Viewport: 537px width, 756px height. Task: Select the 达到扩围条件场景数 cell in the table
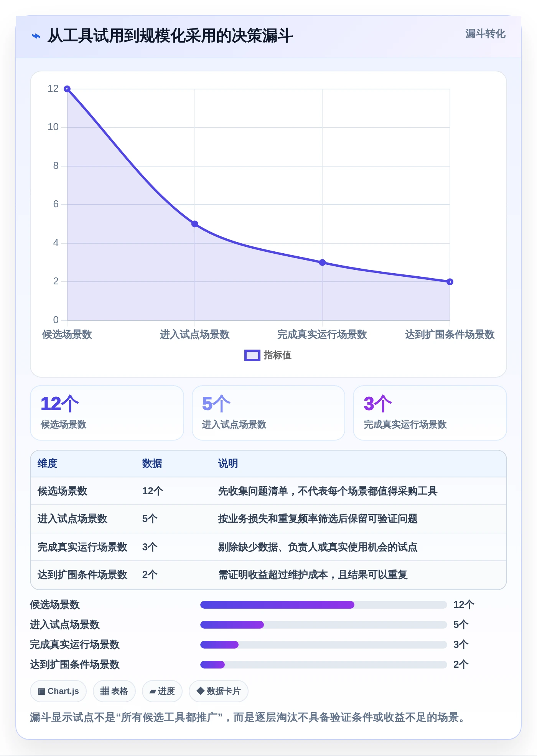[x=82, y=575]
